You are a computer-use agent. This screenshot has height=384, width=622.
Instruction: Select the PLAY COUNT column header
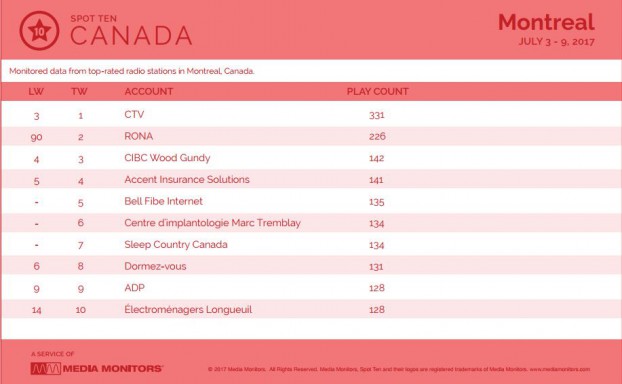[378, 92]
